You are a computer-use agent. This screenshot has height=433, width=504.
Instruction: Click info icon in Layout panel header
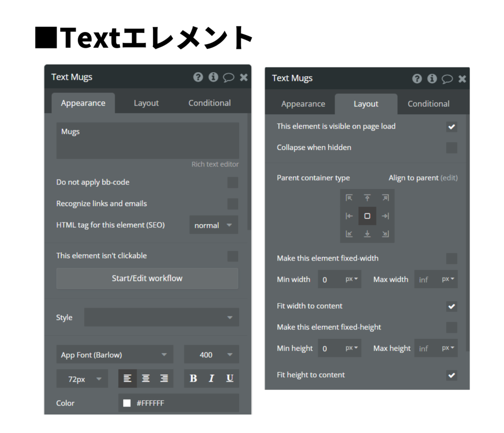tap(432, 78)
